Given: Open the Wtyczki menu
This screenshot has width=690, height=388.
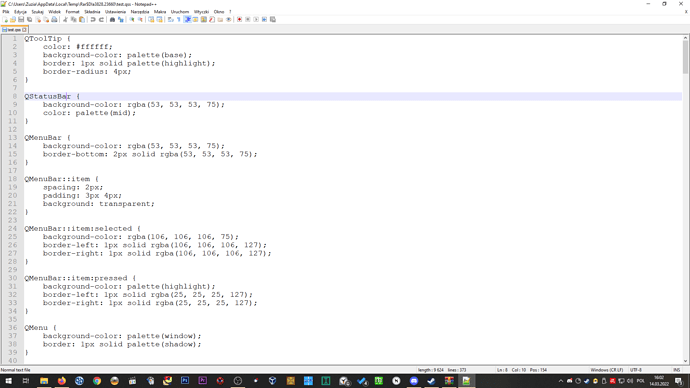Looking at the screenshot, I should pos(202,12).
